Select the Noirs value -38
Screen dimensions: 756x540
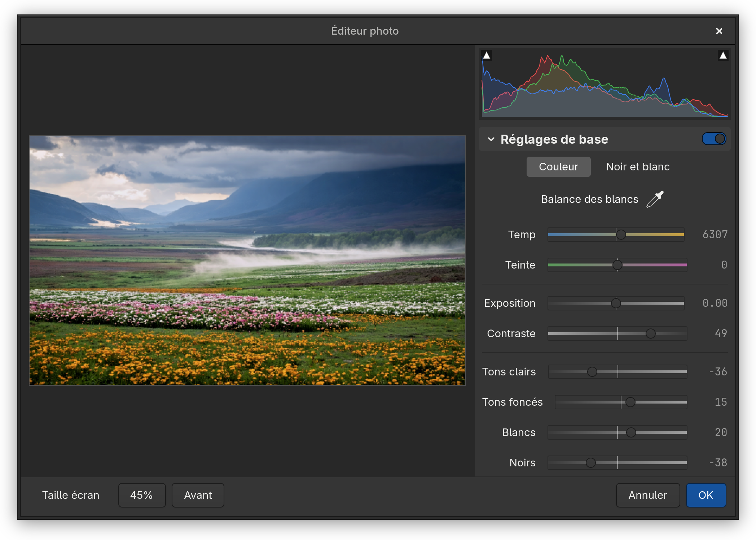coord(718,463)
